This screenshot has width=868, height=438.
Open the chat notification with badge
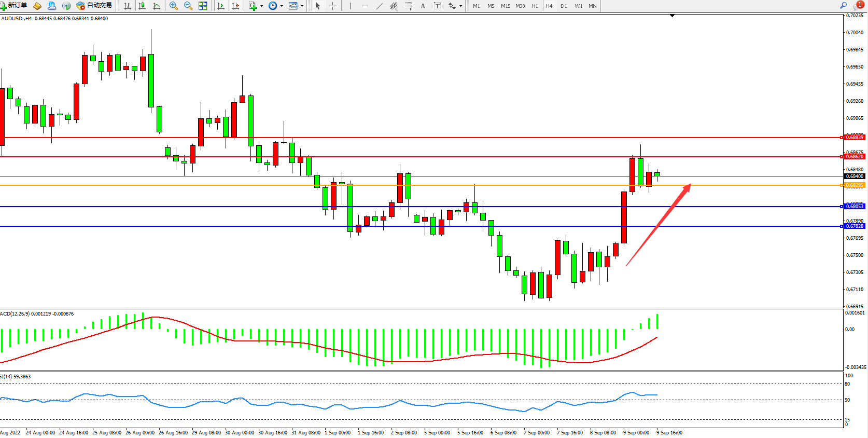[x=858, y=5]
